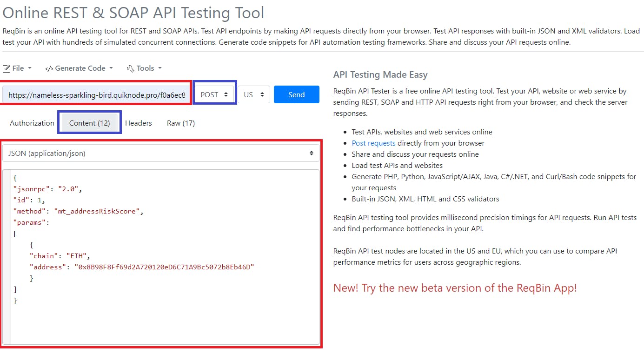644x354 pixels.
Task: Click the 0x8B98F8Ff69d2A720120eD6C71A9Bc5072b8Eb46D address value
Action: pos(164,267)
